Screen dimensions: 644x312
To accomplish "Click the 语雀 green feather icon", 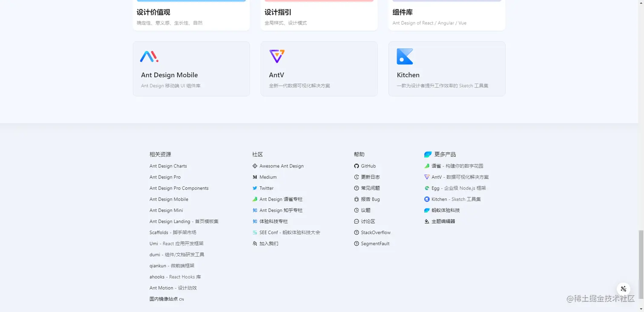I will click(x=427, y=166).
